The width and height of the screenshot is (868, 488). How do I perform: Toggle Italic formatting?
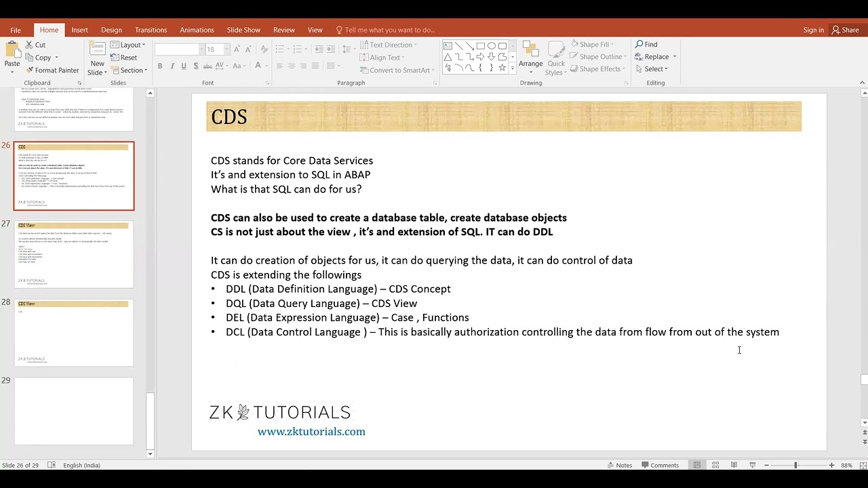(172, 66)
